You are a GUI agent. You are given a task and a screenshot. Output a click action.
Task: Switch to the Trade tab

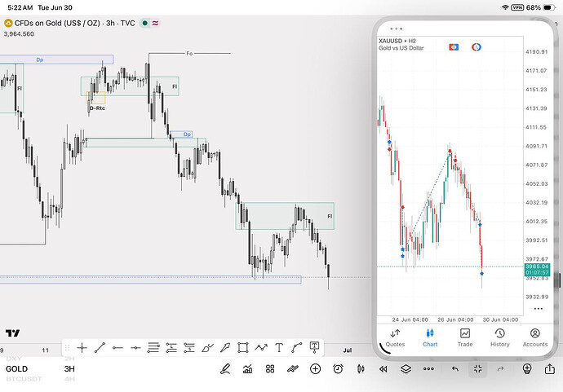[x=465, y=338]
